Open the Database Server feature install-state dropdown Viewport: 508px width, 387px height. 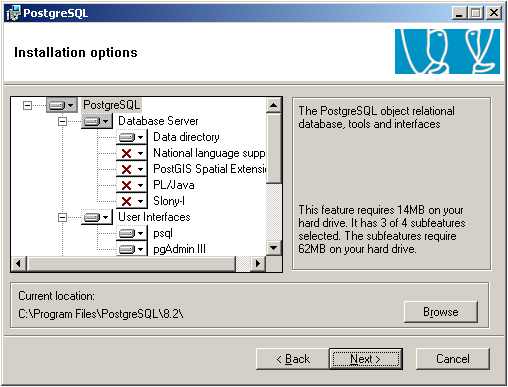pyautogui.click(x=97, y=121)
